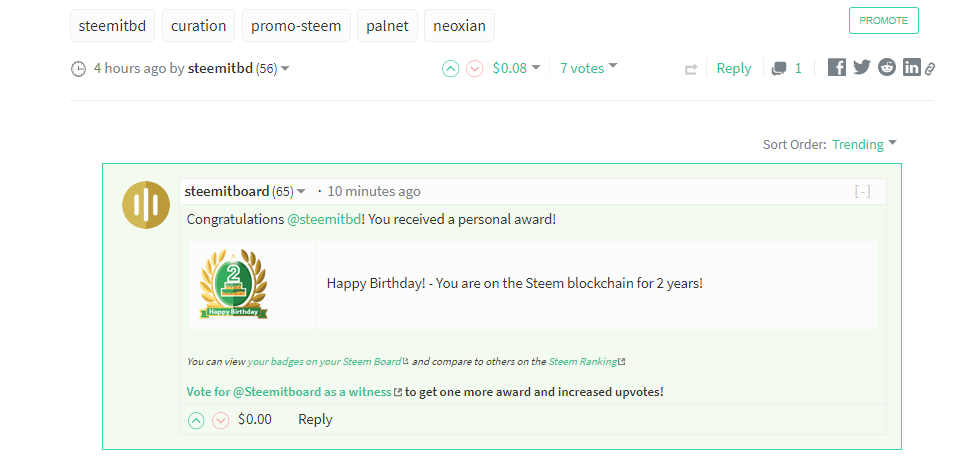Viewport: 977px width, 470px height.
Task: Expand the $0.08 payout details dropdown
Action: (516, 68)
